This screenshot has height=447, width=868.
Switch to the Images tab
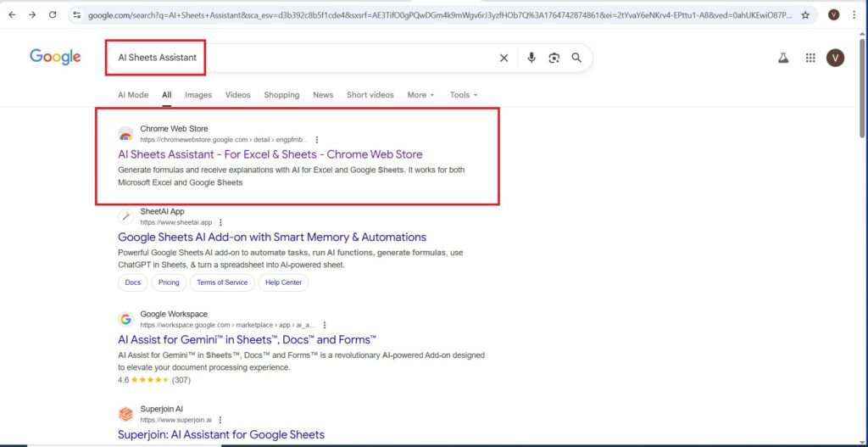[x=198, y=95]
